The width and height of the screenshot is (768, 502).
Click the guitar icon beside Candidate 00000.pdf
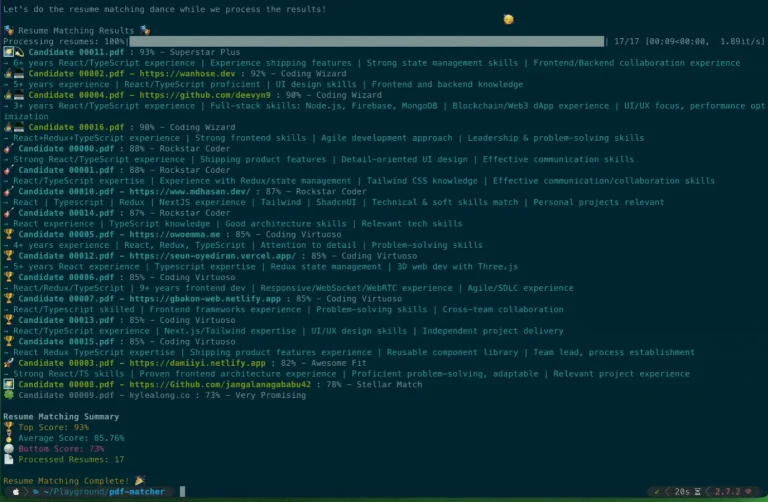tap(8, 147)
